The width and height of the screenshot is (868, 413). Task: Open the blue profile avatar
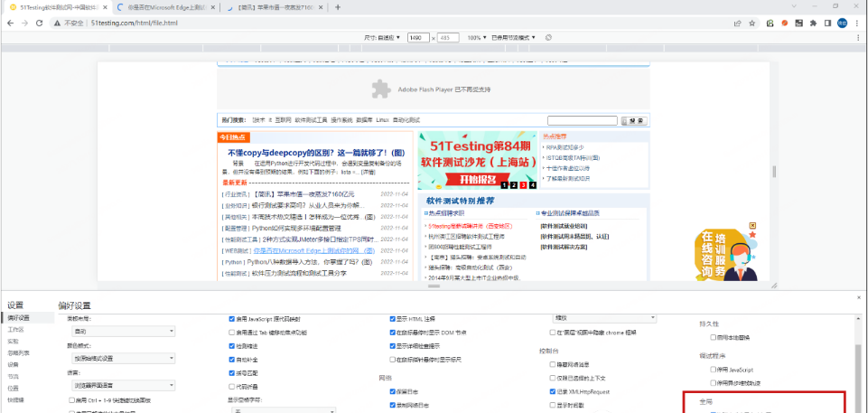tap(842, 23)
